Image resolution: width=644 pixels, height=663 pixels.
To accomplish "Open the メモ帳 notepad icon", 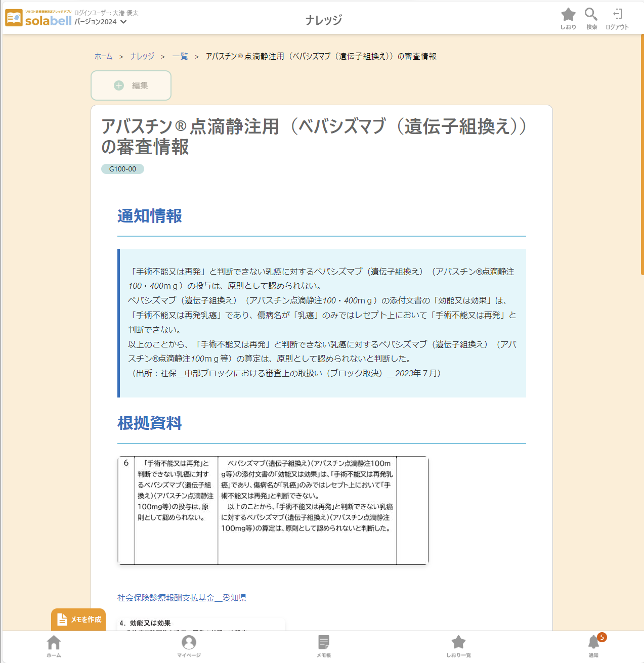I will 324,643.
